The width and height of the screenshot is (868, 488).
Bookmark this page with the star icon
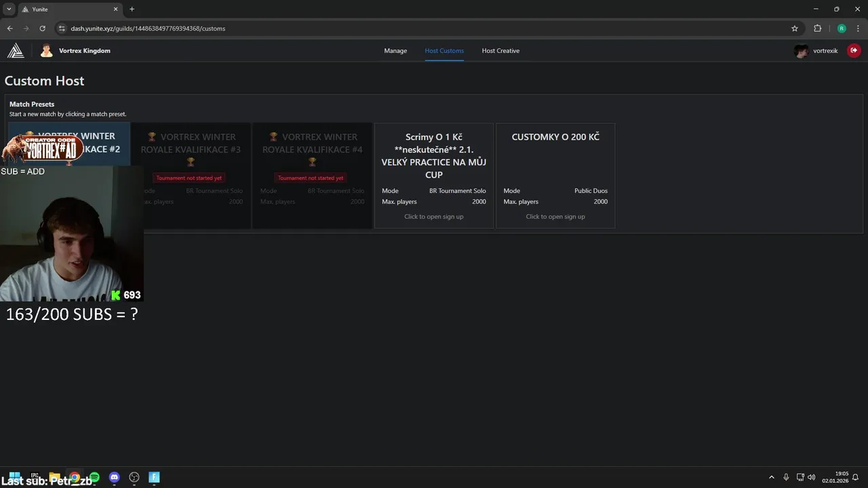(795, 28)
